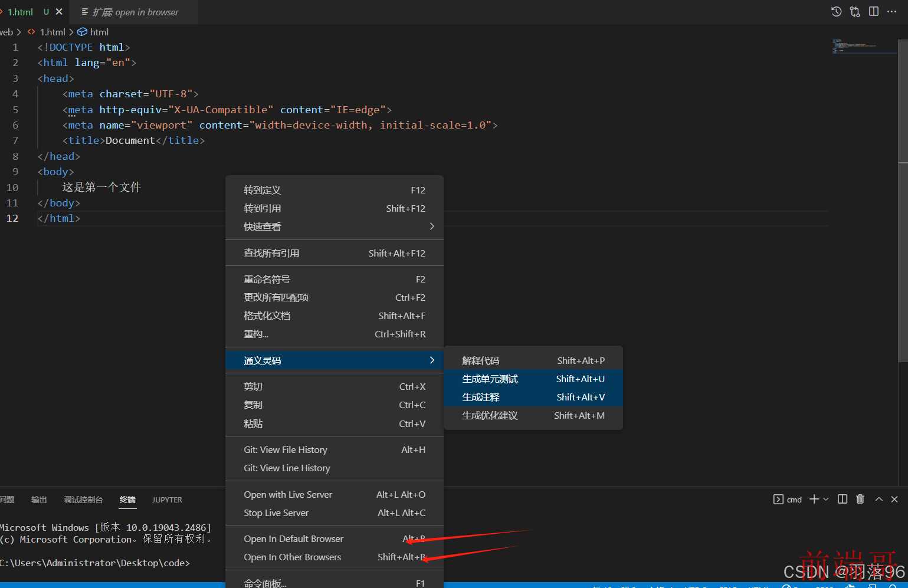
Task: Select 解释代码 in submenu
Action: pos(533,360)
